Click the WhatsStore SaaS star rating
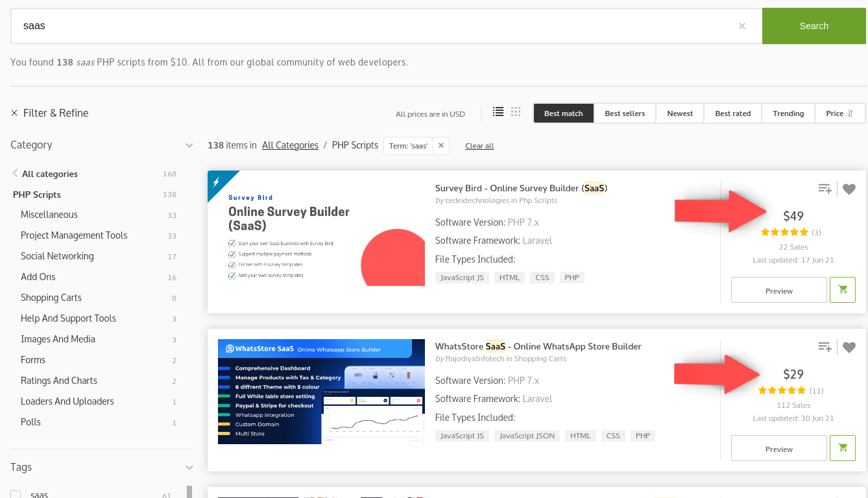This screenshot has width=868, height=498. (x=782, y=390)
